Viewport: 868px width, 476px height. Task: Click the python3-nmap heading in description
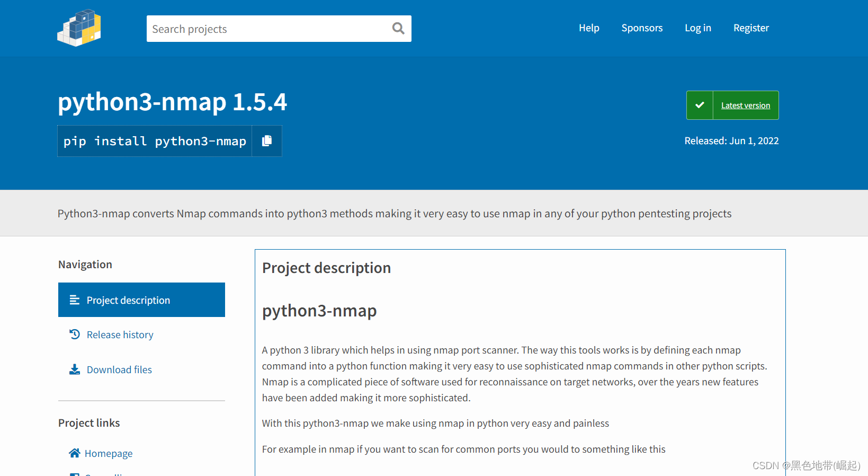click(319, 311)
